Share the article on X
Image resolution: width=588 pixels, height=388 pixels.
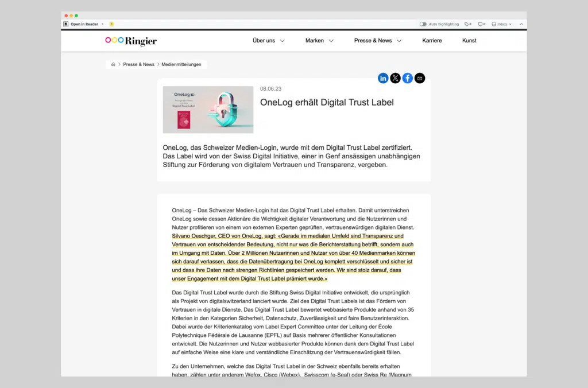395,78
